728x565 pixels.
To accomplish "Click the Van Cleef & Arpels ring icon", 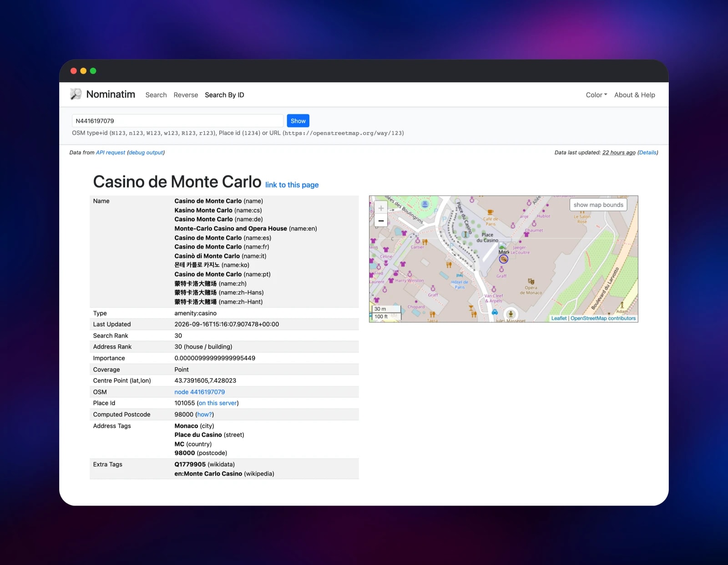I will (x=494, y=289).
